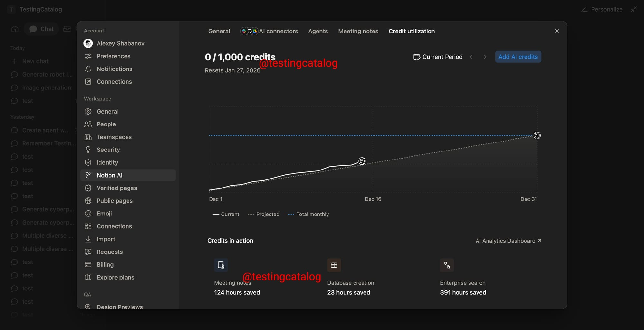Click the Meeting notes credits icon
644x330 pixels.
(x=221, y=265)
